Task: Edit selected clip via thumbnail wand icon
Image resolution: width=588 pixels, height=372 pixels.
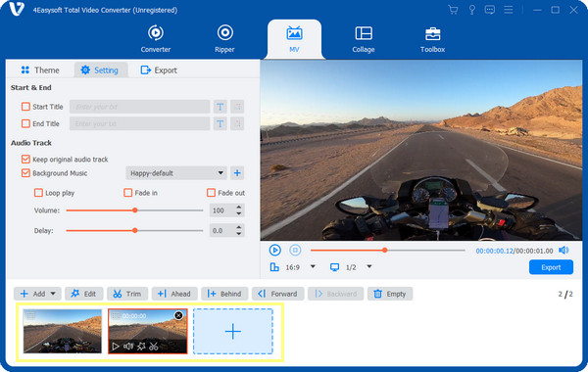Action: [141, 347]
